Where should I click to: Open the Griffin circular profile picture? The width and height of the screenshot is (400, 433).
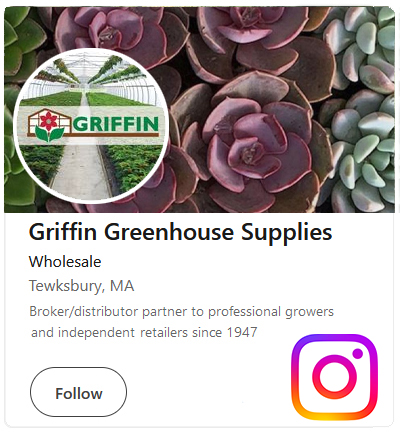click(91, 126)
